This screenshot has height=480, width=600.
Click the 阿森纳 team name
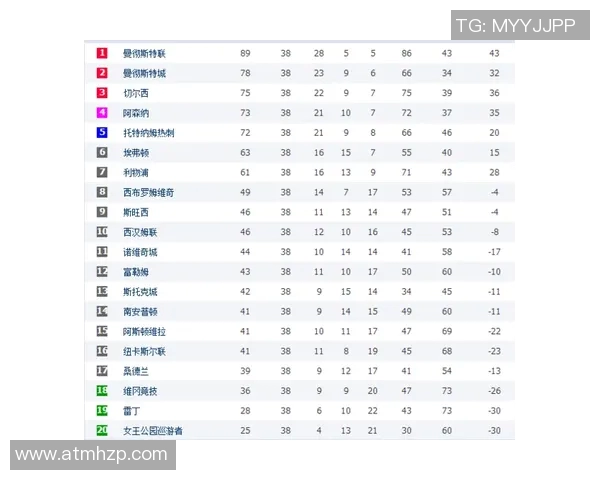[x=135, y=113]
